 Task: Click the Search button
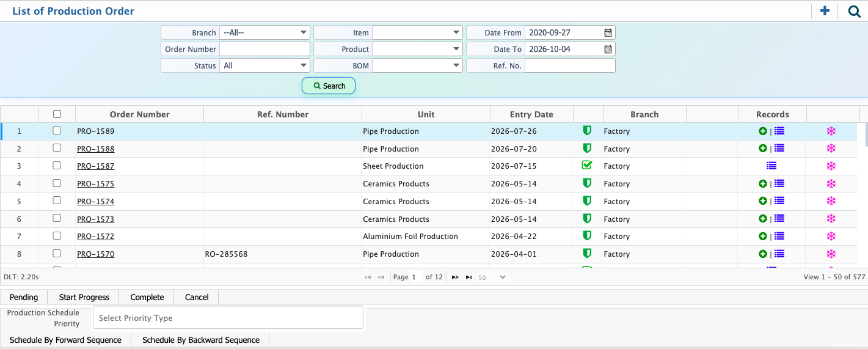click(329, 86)
